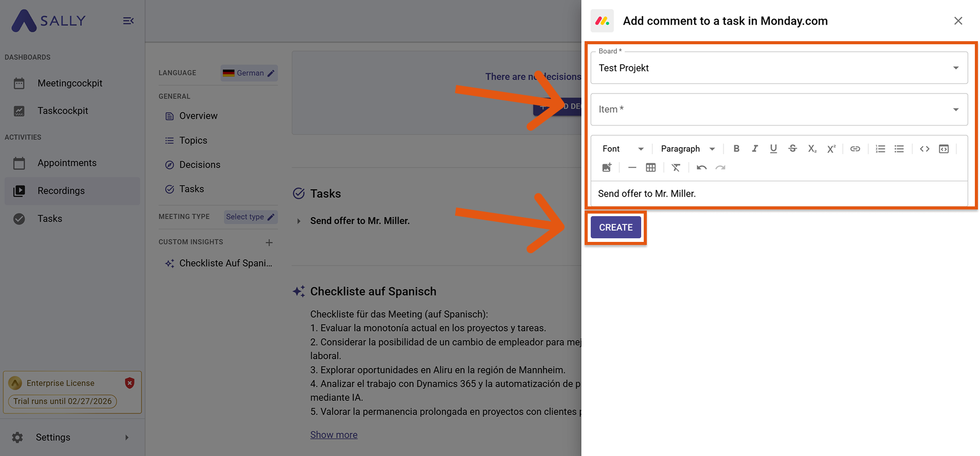
Task: Apply strikethrough to comment text
Action: click(x=792, y=149)
